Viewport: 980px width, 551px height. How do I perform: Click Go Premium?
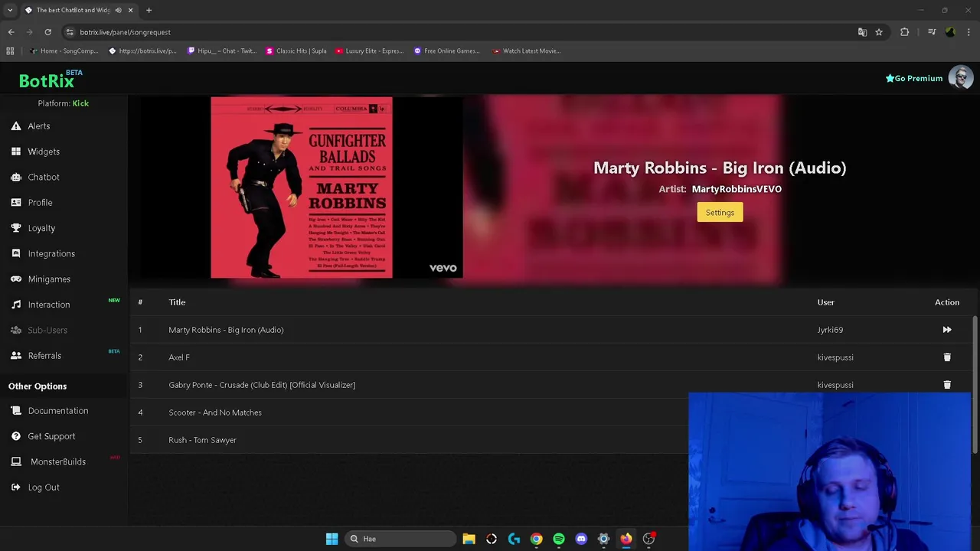tap(914, 78)
